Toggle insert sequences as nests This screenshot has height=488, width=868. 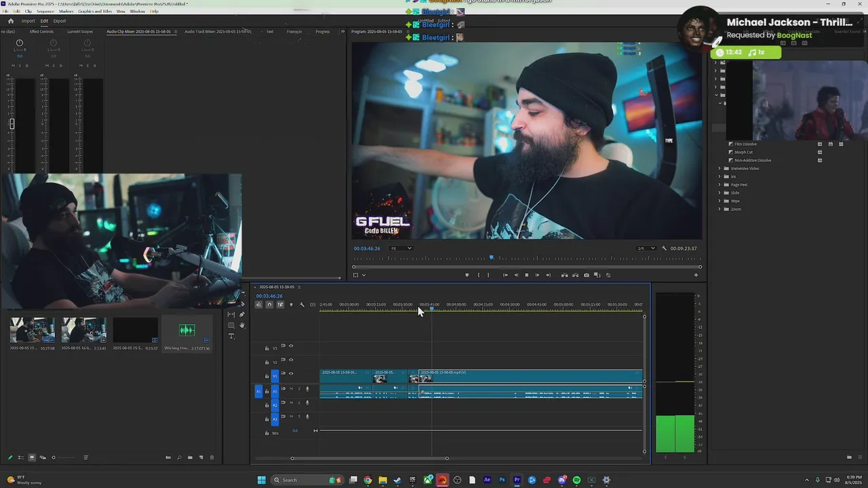(258, 304)
